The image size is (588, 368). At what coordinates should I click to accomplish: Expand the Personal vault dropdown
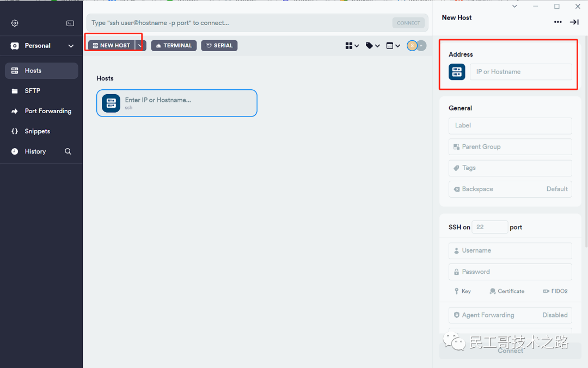[71, 46]
